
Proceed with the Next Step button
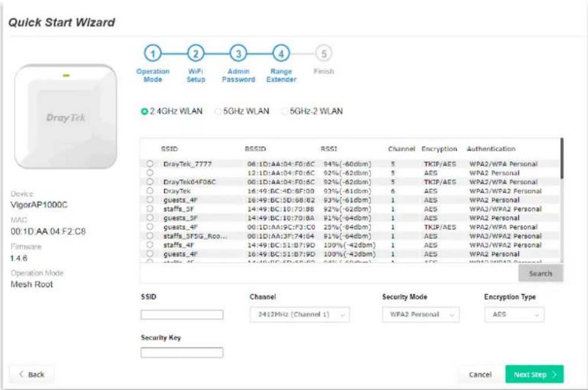click(534, 374)
